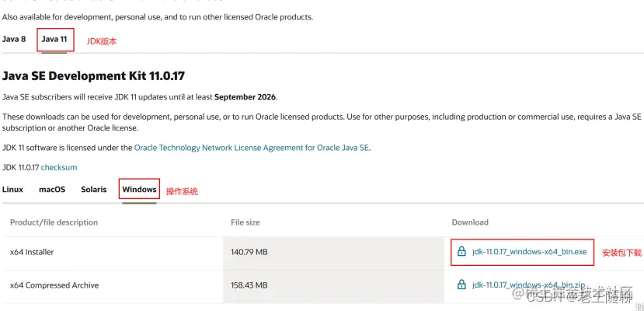
Task: Choose the Solaris tab
Action: point(94,190)
